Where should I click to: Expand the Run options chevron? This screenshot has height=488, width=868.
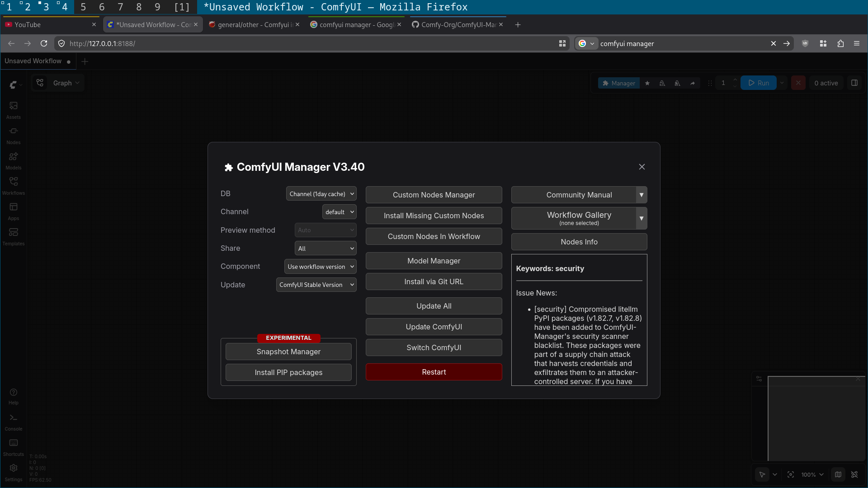tap(782, 83)
